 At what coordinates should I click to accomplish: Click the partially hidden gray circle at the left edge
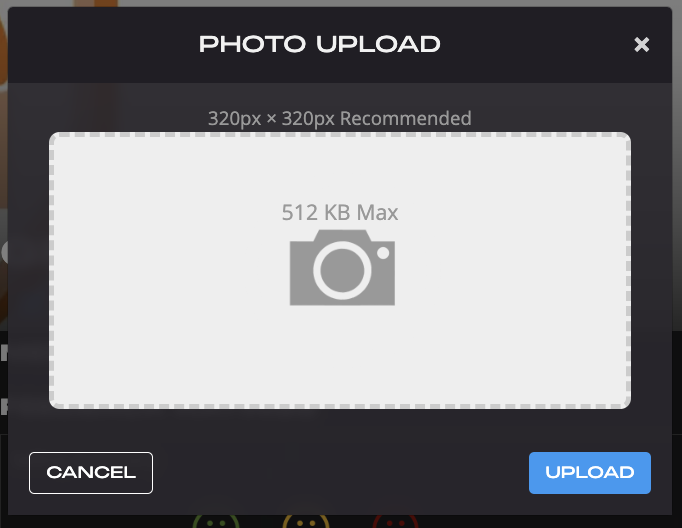(x=4, y=252)
